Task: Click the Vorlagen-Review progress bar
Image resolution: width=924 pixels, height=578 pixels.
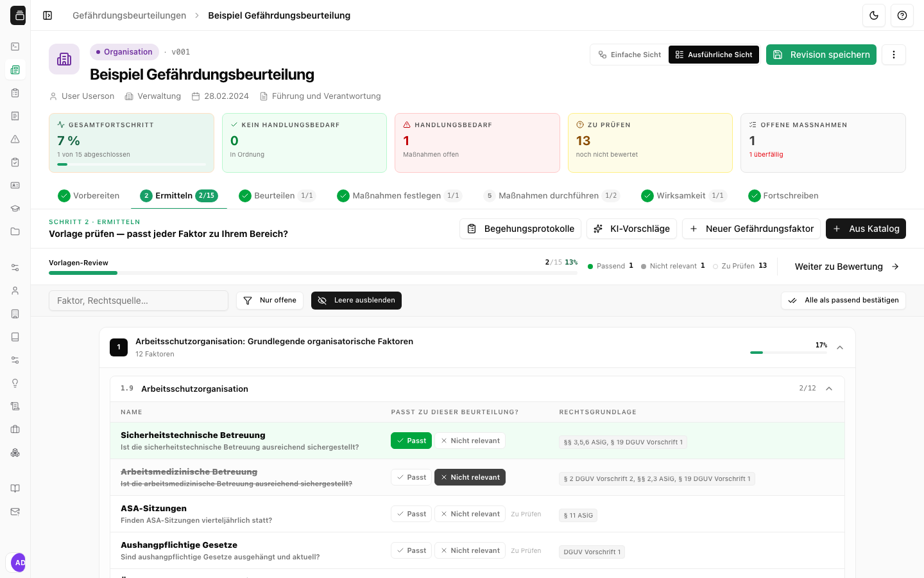Action: [x=313, y=273]
